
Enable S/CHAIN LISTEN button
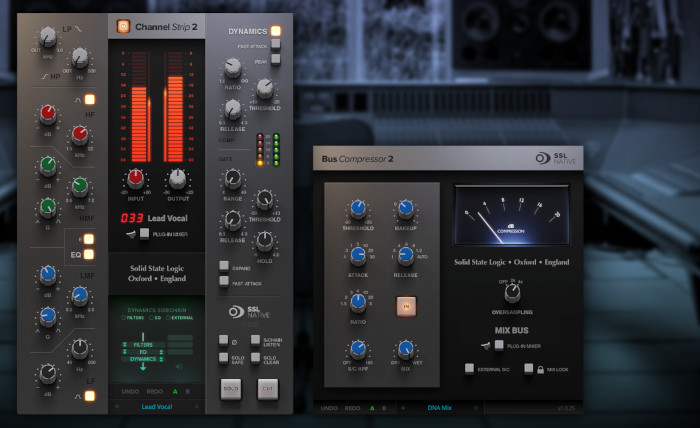(x=255, y=340)
